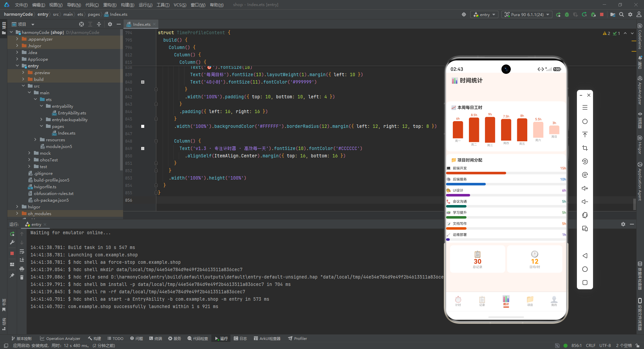Click emulator recent apps square button
The width and height of the screenshot is (644, 349).
pyautogui.click(x=585, y=283)
